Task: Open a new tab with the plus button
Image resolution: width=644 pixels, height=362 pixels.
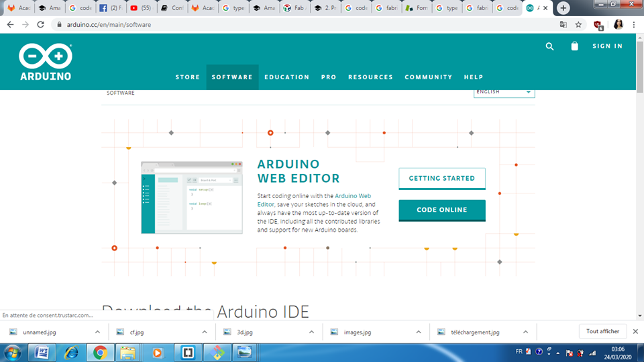Action: (x=563, y=8)
